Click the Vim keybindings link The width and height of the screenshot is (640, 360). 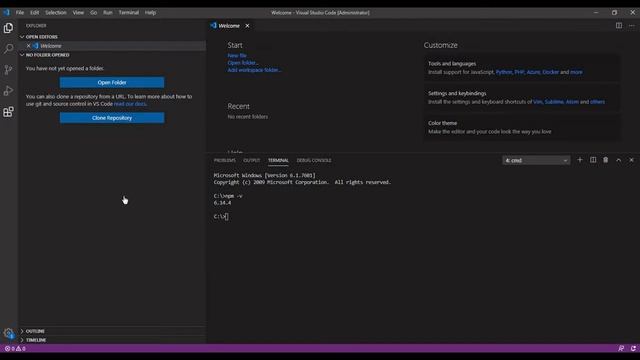(538, 102)
